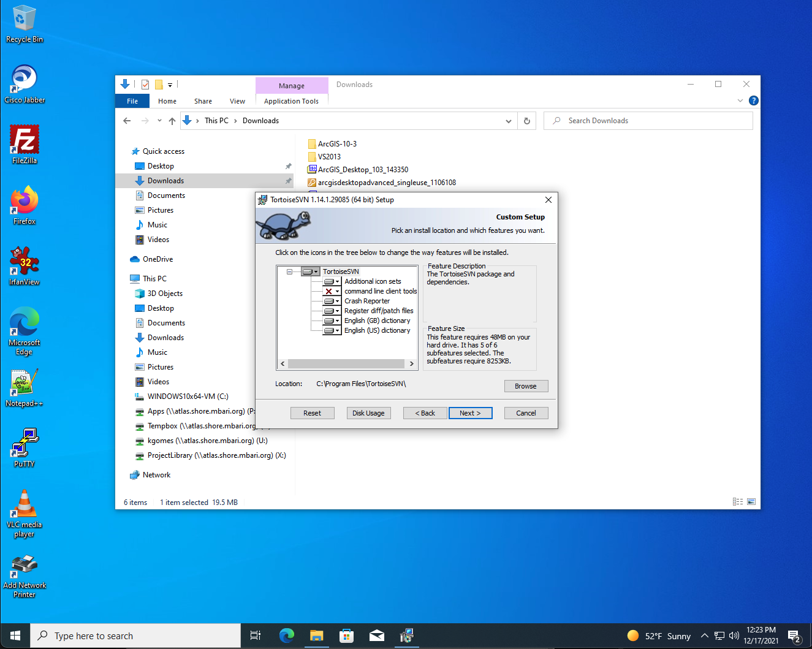
Task: Select ArcGIS_Desktop_103_143350 ISO file
Action: 363,170
